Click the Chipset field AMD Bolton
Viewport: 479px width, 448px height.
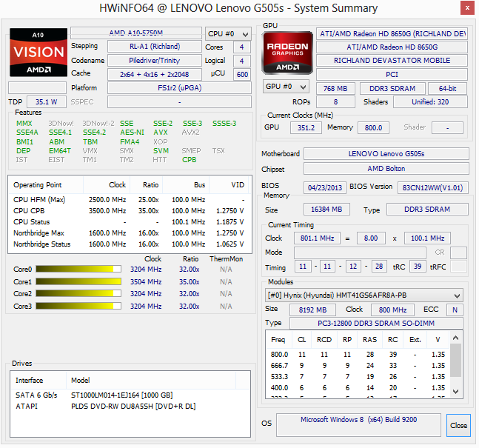click(386, 169)
